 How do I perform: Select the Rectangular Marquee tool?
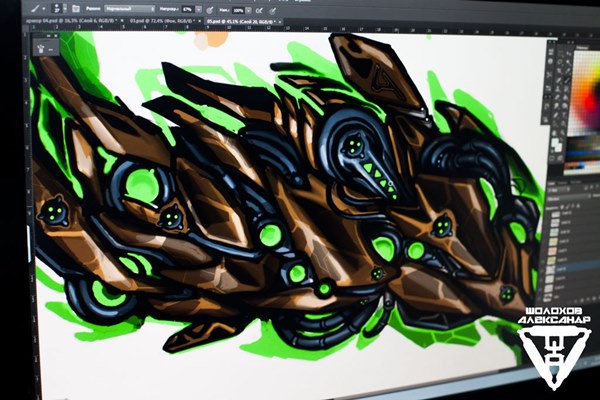[561, 53]
